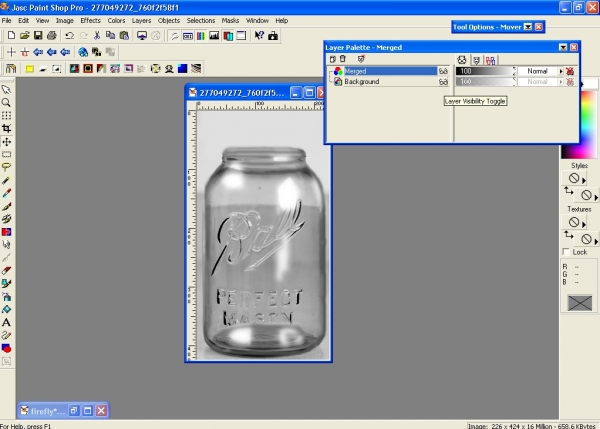Open the foreground Textures arrow flyout
The height and width of the screenshot is (429, 600).
point(584,223)
